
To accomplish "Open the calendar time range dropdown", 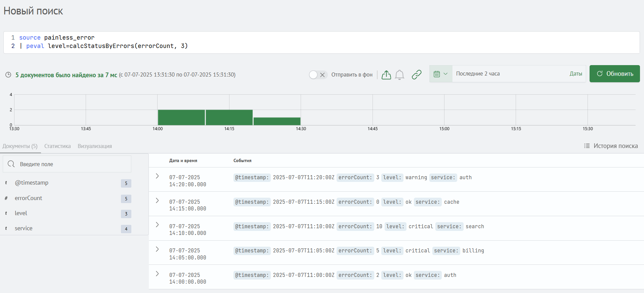I will 440,74.
